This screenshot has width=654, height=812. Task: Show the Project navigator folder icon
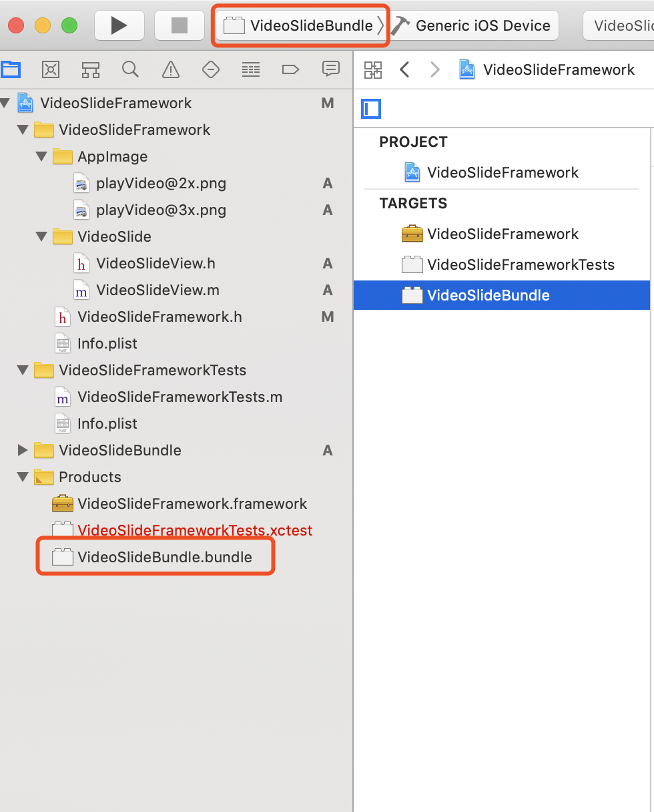(x=11, y=69)
